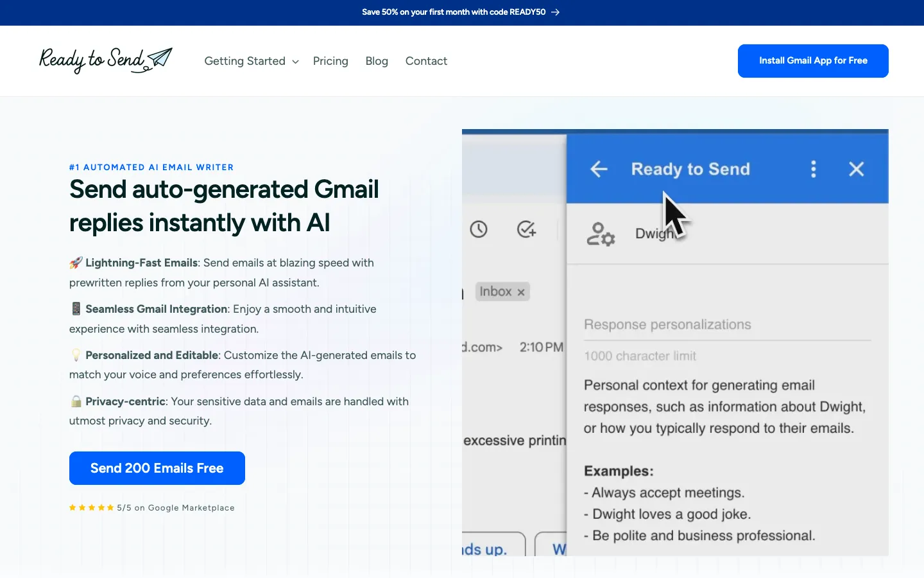Click the five-star rating icons
The image size is (924, 578).
(x=92, y=507)
